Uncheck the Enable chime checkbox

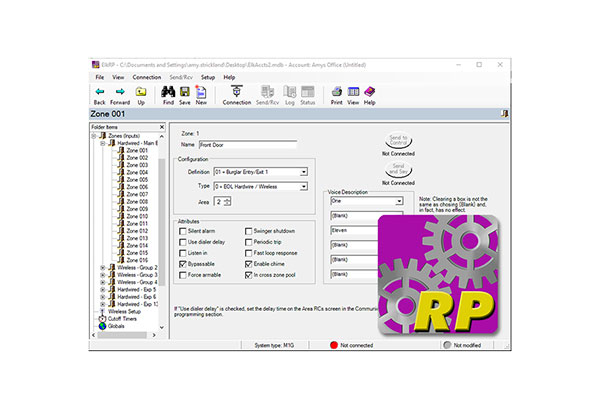[x=249, y=264]
